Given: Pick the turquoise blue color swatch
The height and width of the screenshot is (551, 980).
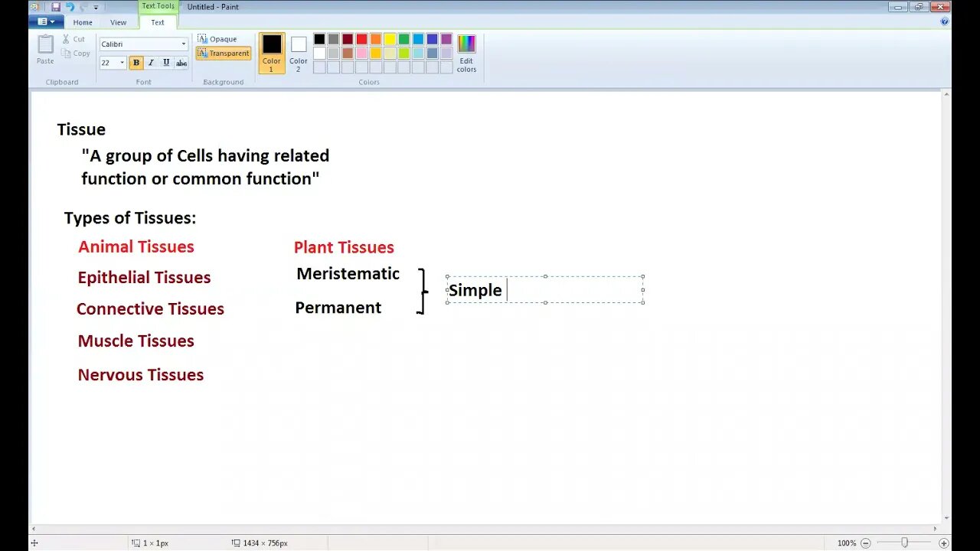Looking at the screenshot, I should click(418, 39).
